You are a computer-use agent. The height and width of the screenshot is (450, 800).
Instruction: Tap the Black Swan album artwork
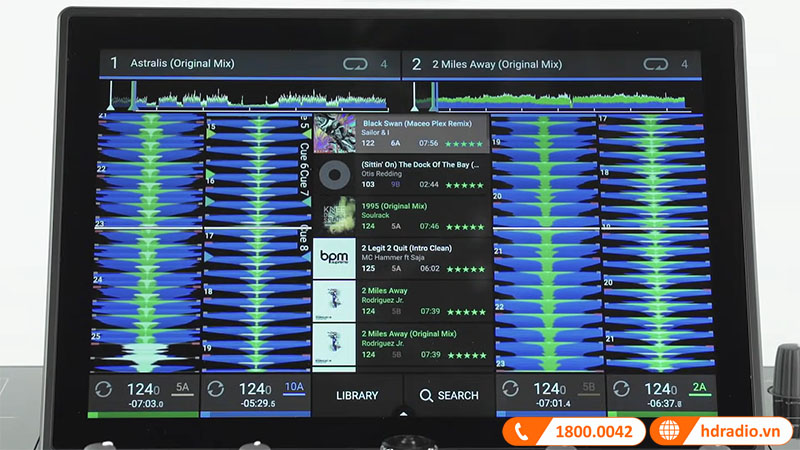[333, 132]
